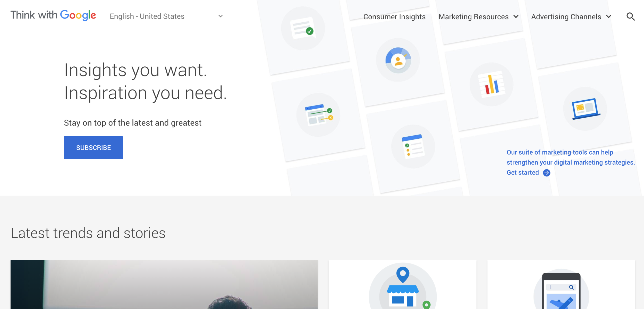
Task: Click the chevron beside Advertising Channels
Action: [609, 17]
